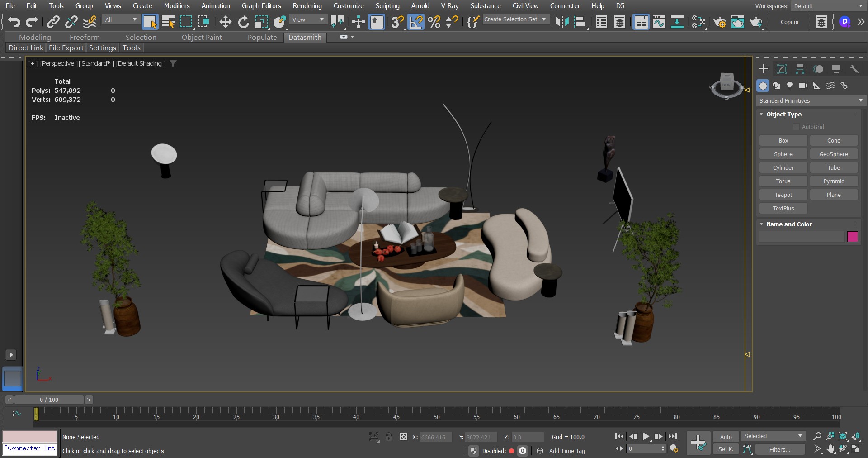Switch to the Create command panel tab
This screenshot has height=458, width=868.
point(764,69)
